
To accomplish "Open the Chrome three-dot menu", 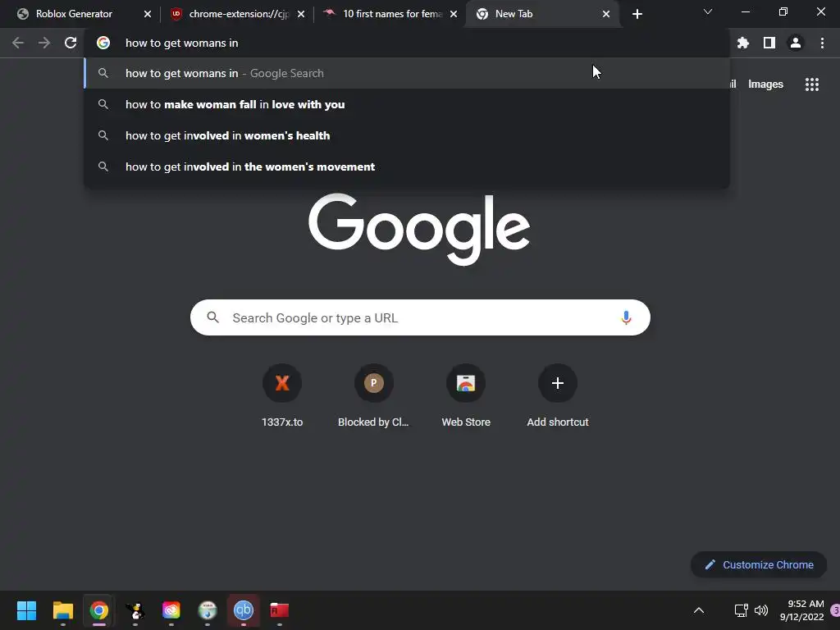I will [822, 43].
